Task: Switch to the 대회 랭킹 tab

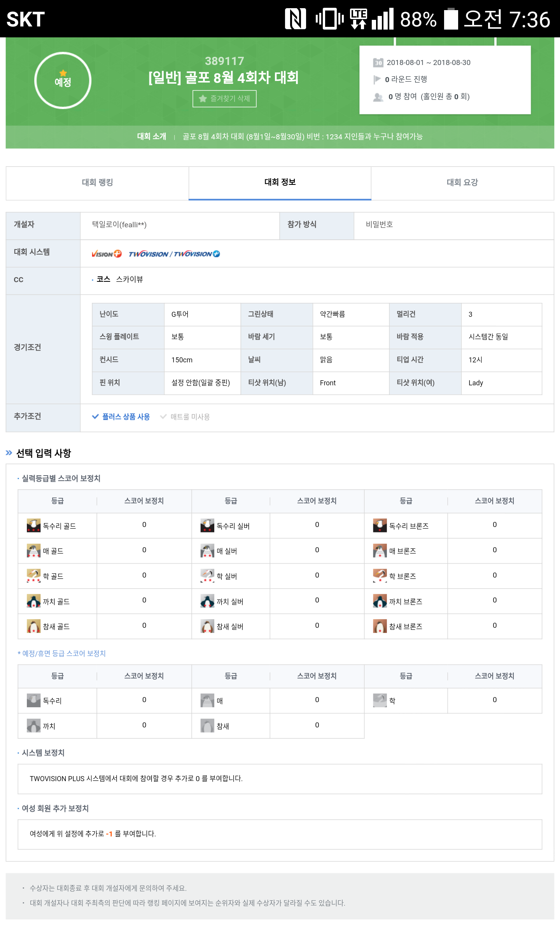Action: pos(97,183)
